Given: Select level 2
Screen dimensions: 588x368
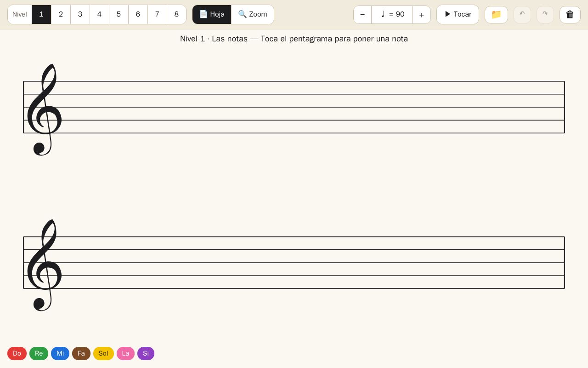Looking at the screenshot, I should 61,15.
